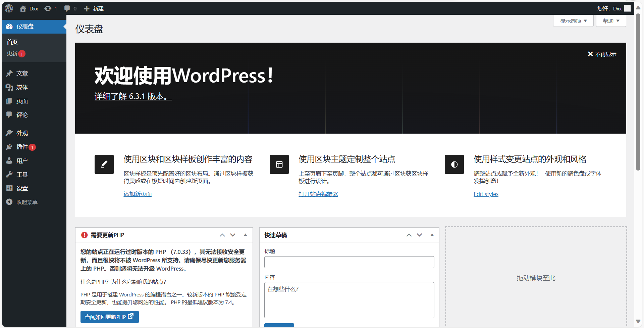This screenshot has width=644, height=328.
Task: Click the 什么是PHP？为什么它影响我的站点？ text
Action: pos(123,282)
